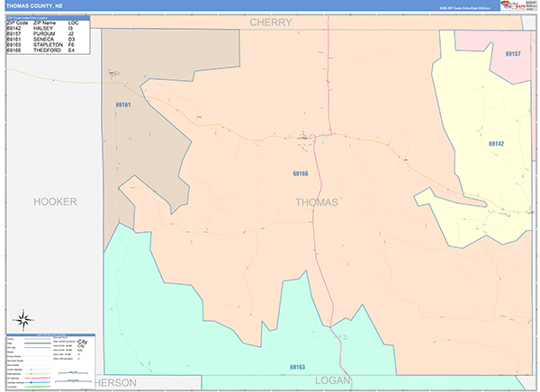Click the THOMAS county name label

point(317,202)
